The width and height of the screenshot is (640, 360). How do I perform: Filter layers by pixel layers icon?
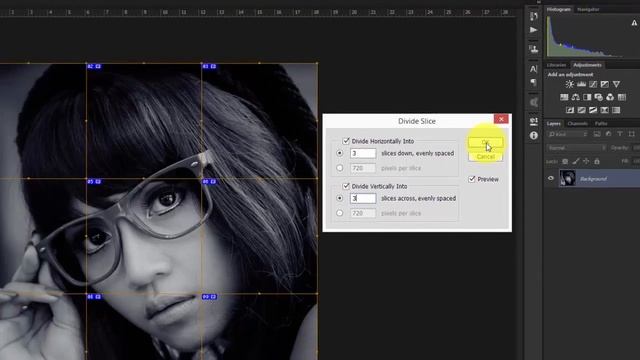(x=597, y=134)
